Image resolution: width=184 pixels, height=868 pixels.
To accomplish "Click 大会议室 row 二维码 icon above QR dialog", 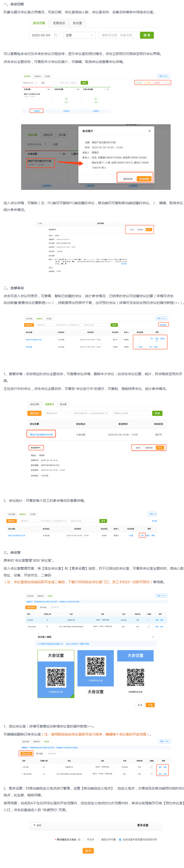I will 149,620.
